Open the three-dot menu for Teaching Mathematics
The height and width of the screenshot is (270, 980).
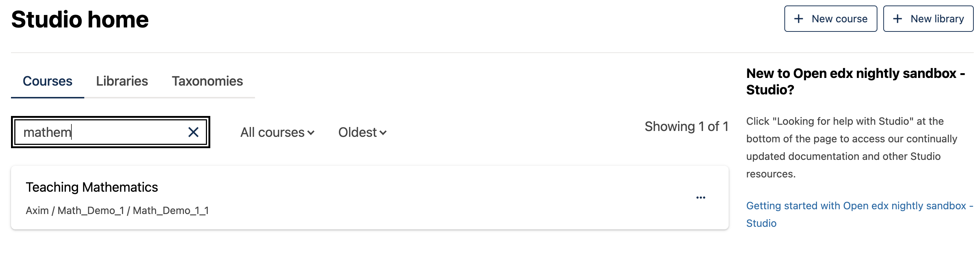[x=700, y=198]
